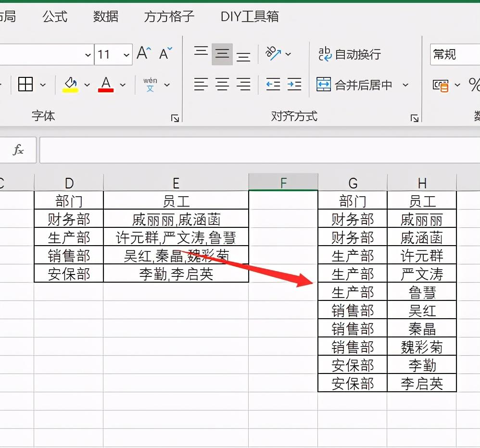Image resolution: width=480 pixels, height=448 pixels.
Task: Select 安保部 cell in column D
Action: pos(69,274)
